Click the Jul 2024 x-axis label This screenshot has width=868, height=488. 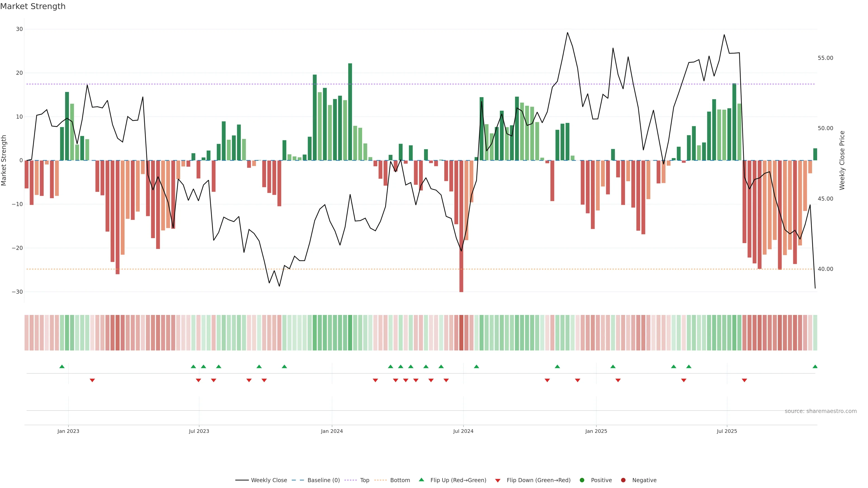click(x=463, y=431)
